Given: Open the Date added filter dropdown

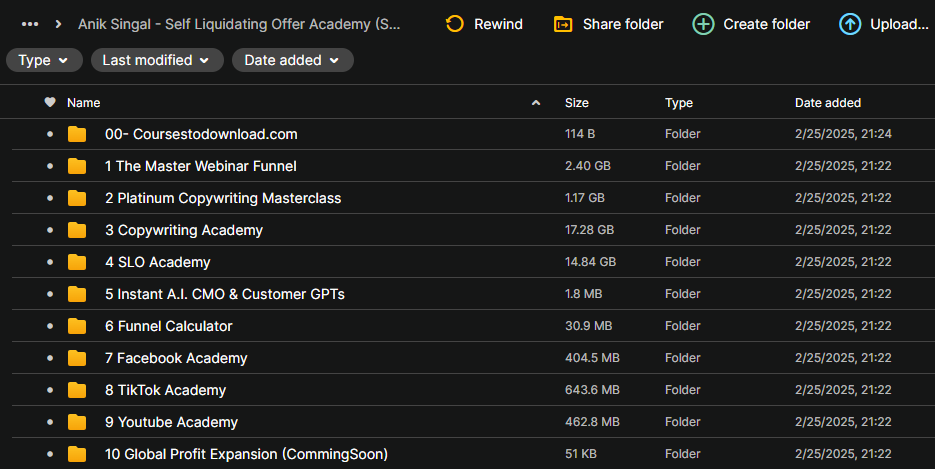Looking at the screenshot, I should (293, 60).
